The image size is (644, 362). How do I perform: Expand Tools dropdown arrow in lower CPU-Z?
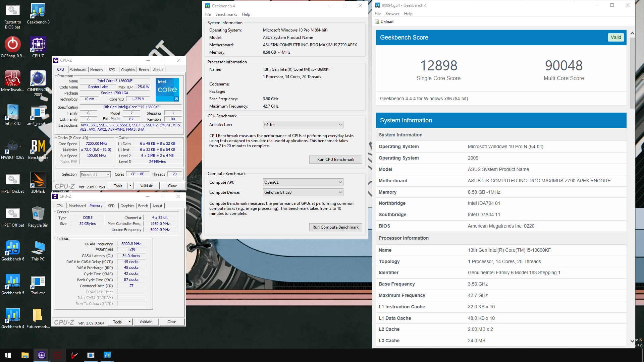click(129, 322)
